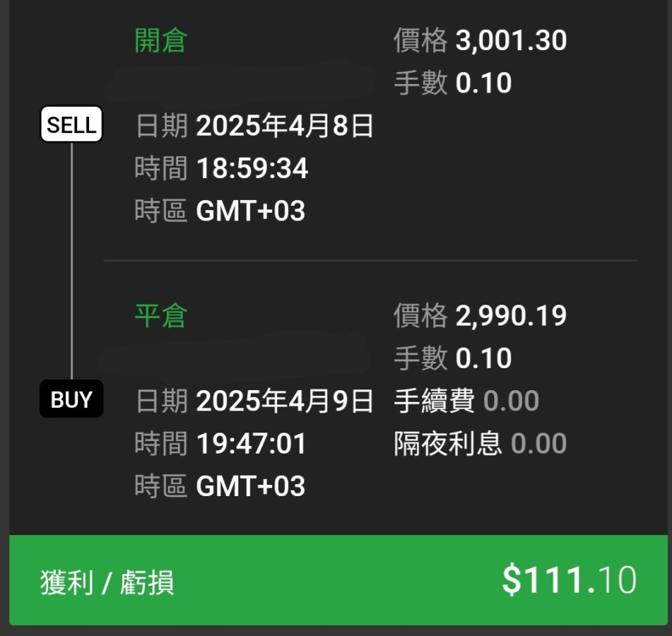This screenshot has width=672, height=636.
Task: Click the redacted symbol name under 開倉
Action: [x=240, y=82]
